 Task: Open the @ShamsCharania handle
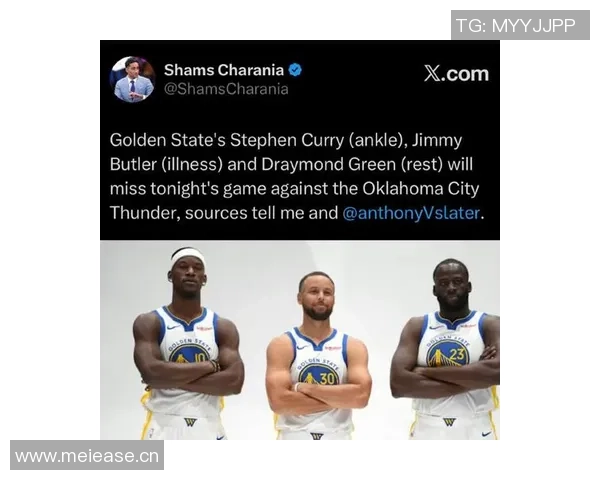point(226,89)
